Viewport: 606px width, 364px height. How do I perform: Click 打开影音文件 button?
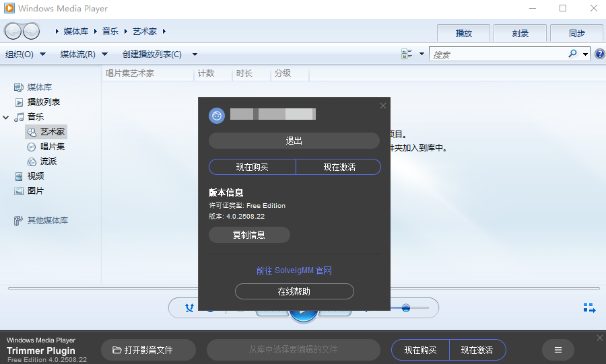[148, 350]
